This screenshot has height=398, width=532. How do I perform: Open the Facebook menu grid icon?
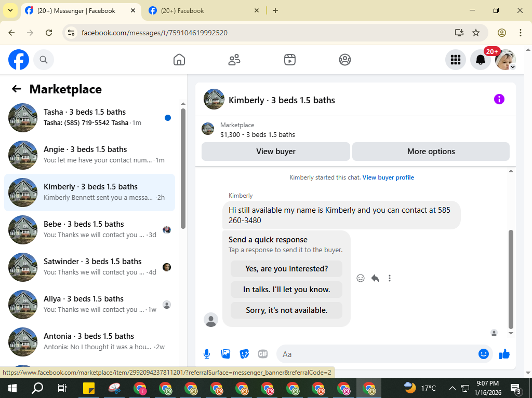(455, 60)
